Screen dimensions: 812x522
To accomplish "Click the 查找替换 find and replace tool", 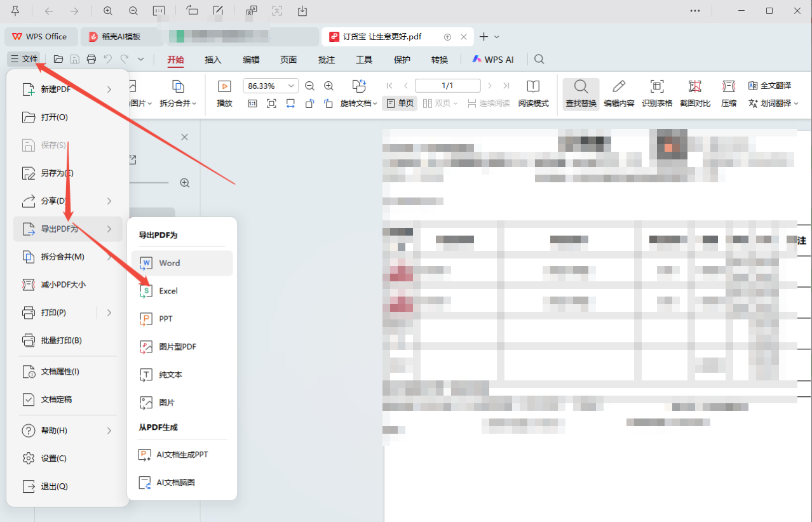I will pos(581,93).
